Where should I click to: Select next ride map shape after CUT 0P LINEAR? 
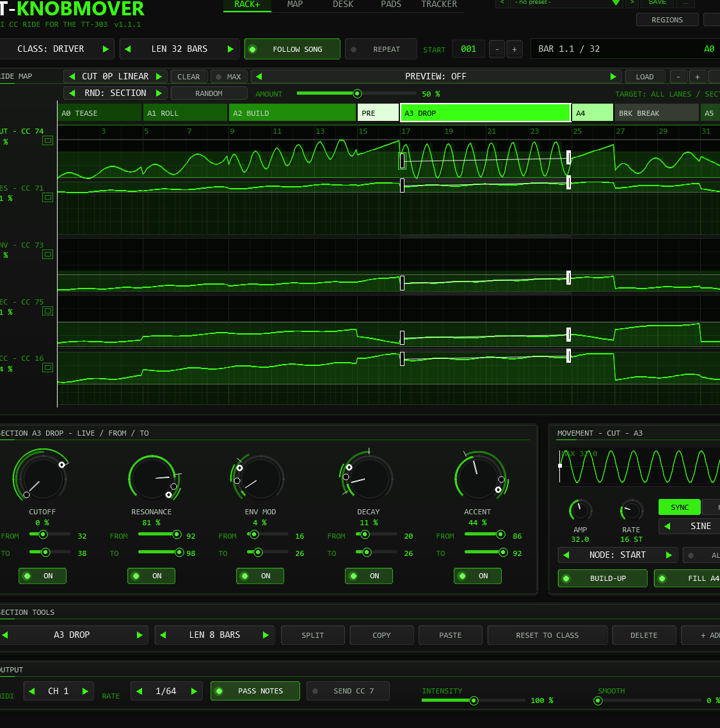(159, 77)
